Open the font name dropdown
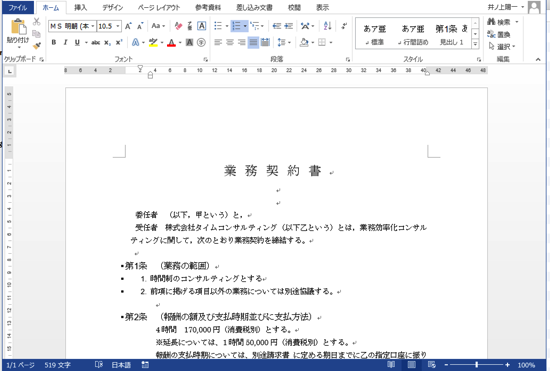This screenshot has height=371, width=550. (x=93, y=26)
